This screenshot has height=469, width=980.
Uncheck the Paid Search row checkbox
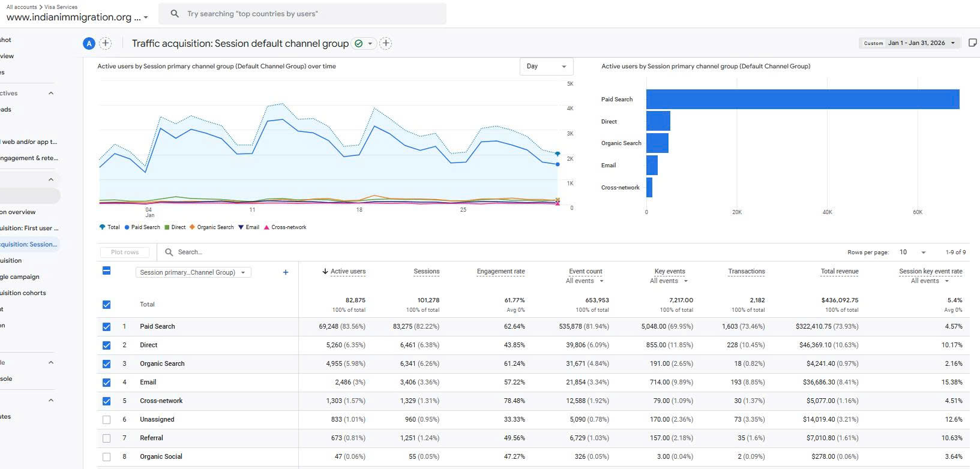[x=106, y=327]
